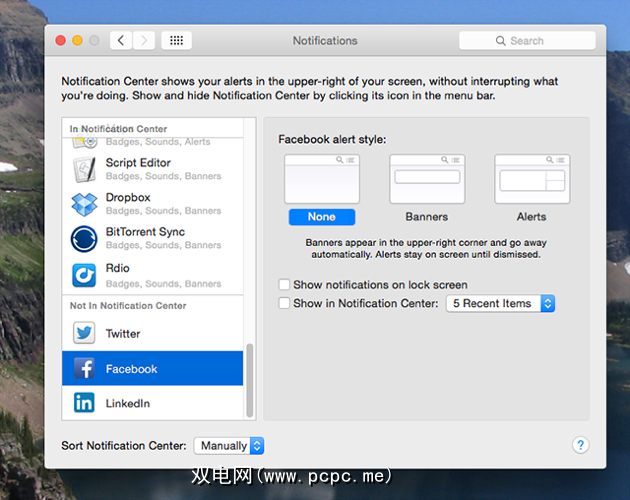
Task: Enable Show notifications on lock screen
Action: pos(285,285)
